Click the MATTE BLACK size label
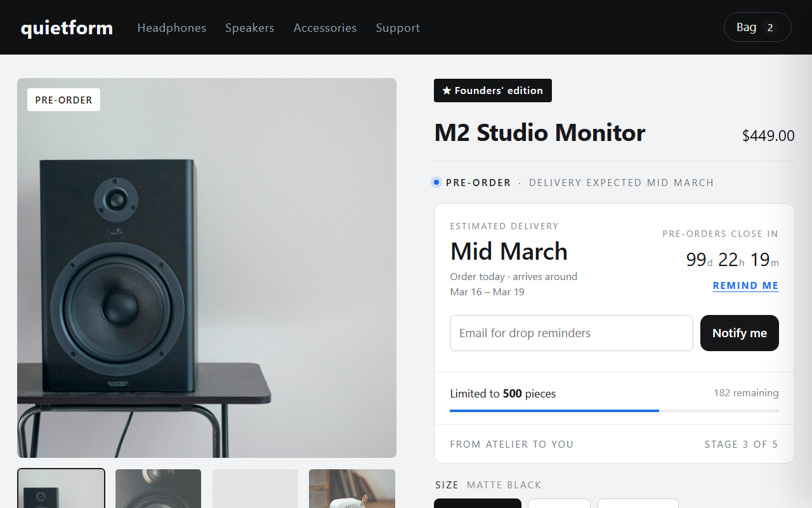 point(504,485)
